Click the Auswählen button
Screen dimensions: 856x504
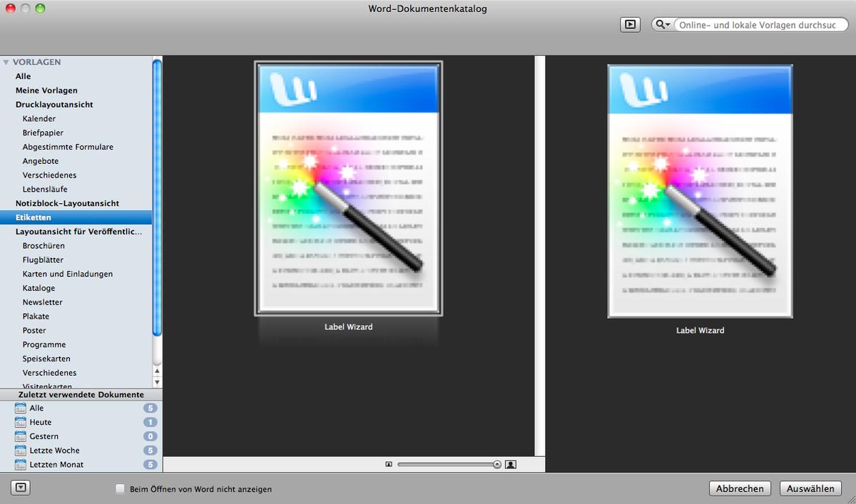pyautogui.click(x=811, y=488)
